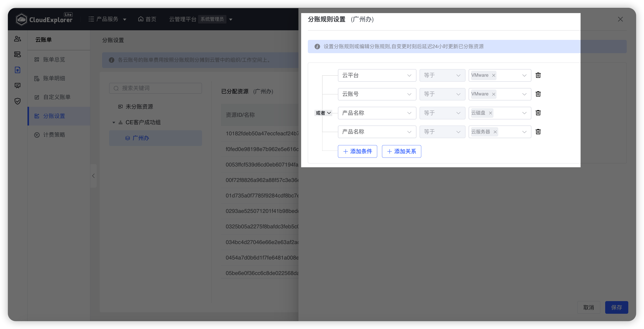Open 账单明细 menu item
Screen dimensions: 644x329
coord(59,78)
